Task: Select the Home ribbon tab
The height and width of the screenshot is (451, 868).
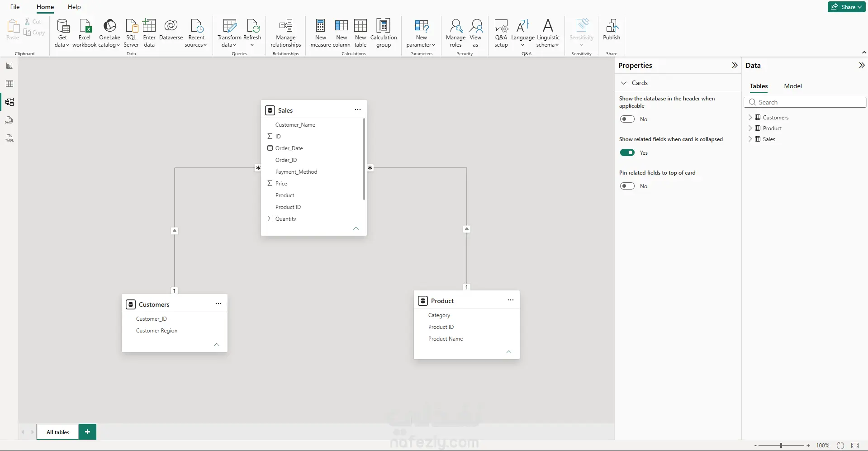Action: point(45,7)
